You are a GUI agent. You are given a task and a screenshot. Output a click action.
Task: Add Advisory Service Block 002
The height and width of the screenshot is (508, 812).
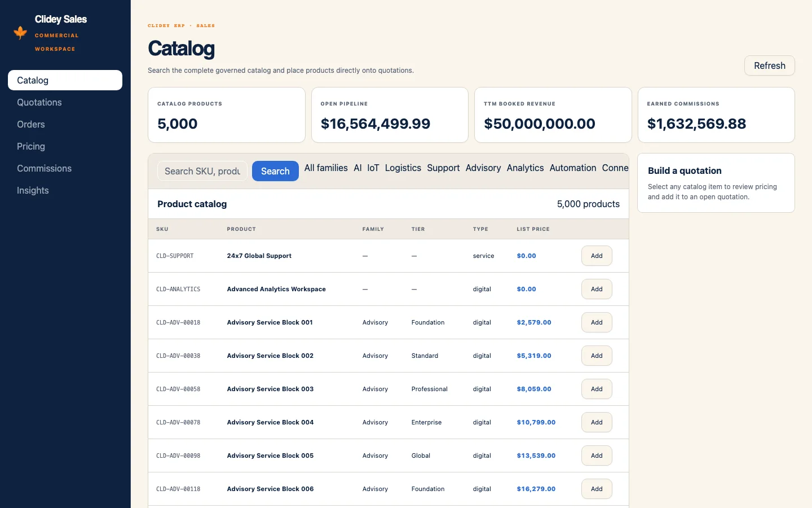pyautogui.click(x=597, y=356)
